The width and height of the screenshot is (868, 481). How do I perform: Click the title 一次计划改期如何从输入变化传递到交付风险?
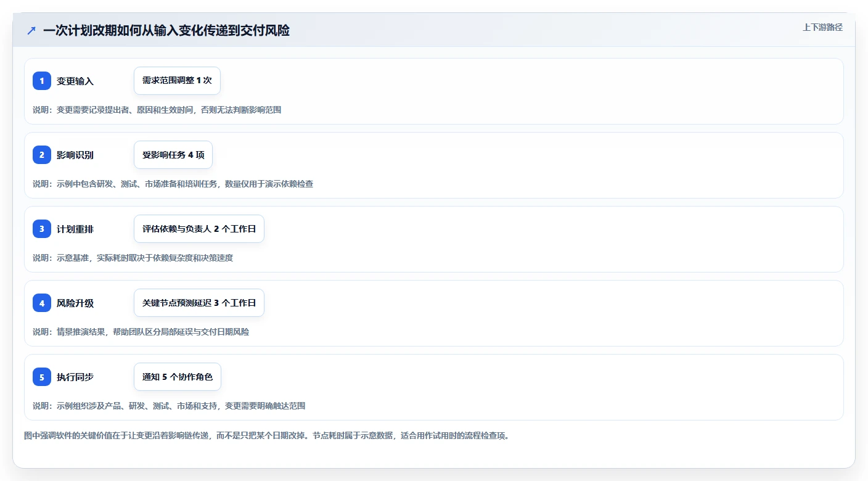coord(166,30)
